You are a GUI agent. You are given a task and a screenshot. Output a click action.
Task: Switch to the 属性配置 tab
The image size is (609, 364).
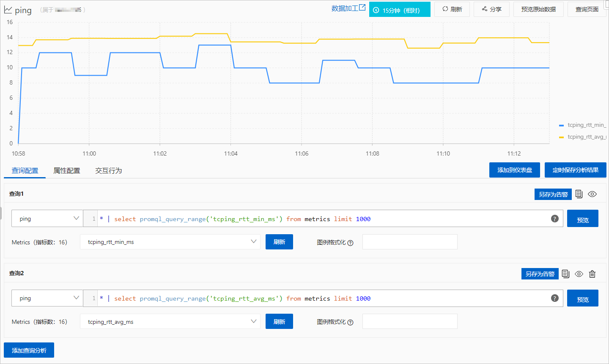[67, 170]
